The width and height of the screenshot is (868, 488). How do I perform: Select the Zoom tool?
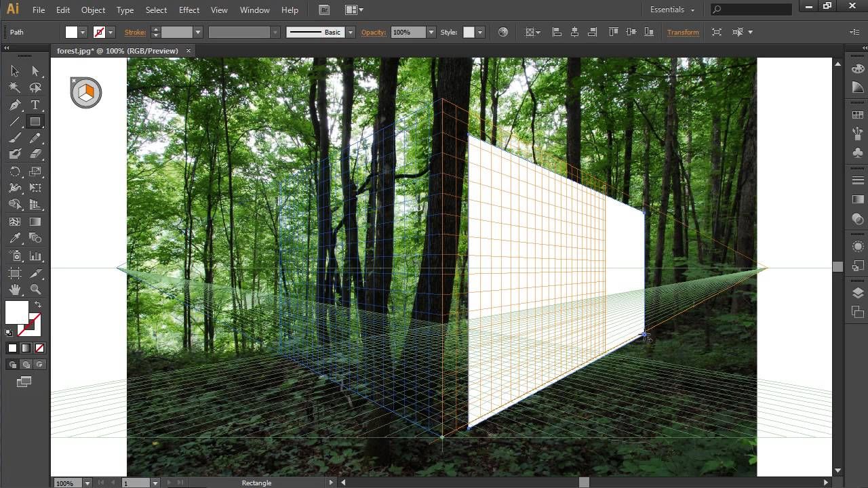click(35, 289)
